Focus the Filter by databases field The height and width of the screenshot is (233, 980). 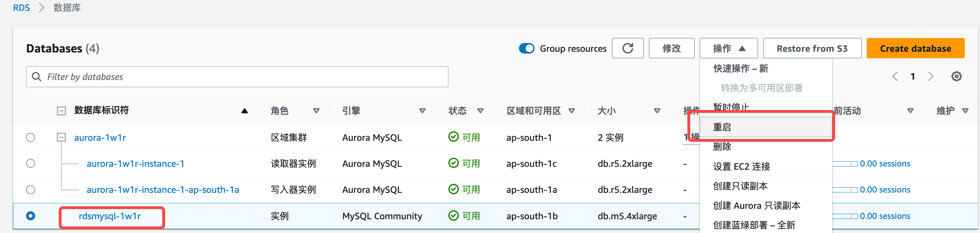point(237,77)
